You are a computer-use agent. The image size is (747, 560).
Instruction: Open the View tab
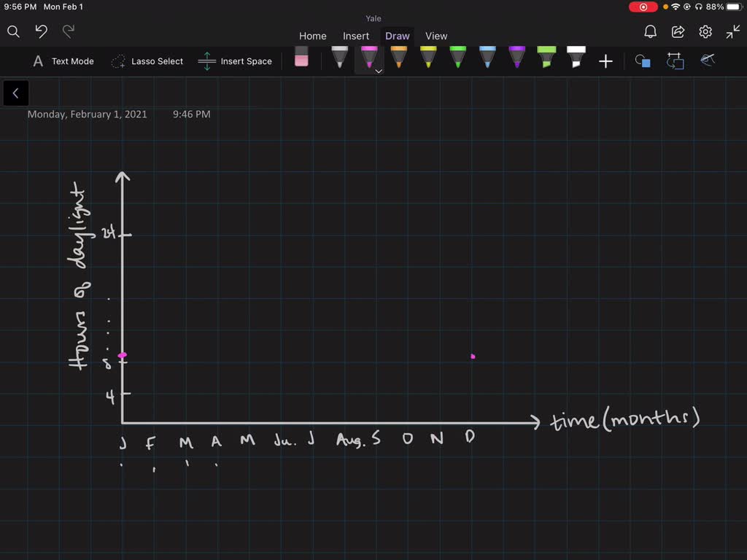coord(436,35)
